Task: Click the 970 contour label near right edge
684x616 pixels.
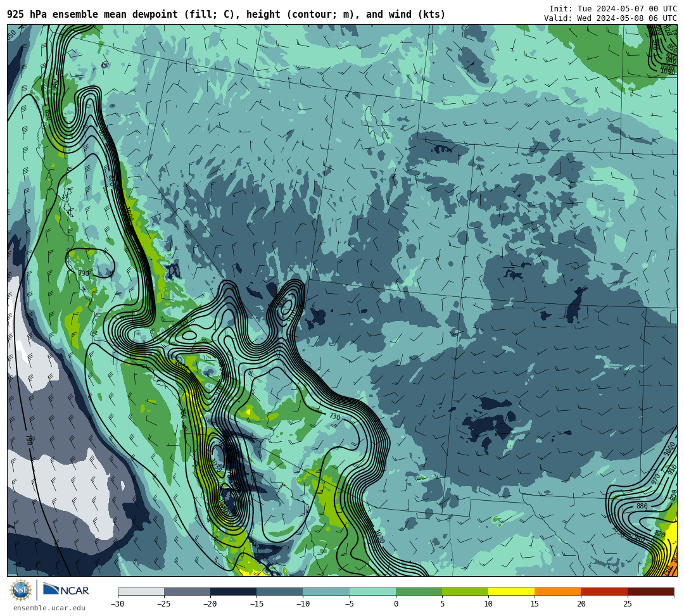Action: (x=655, y=479)
